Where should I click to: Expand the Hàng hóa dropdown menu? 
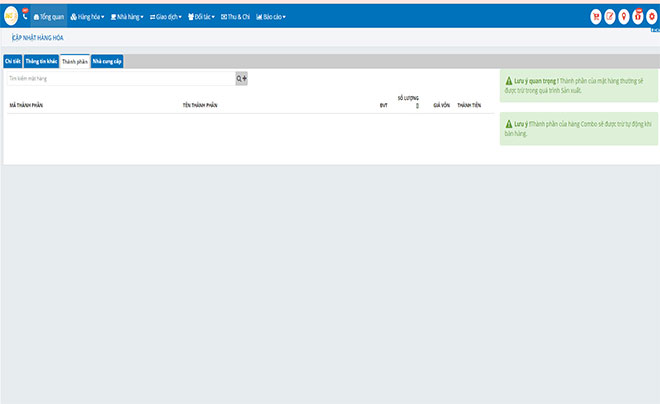(x=88, y=17)
